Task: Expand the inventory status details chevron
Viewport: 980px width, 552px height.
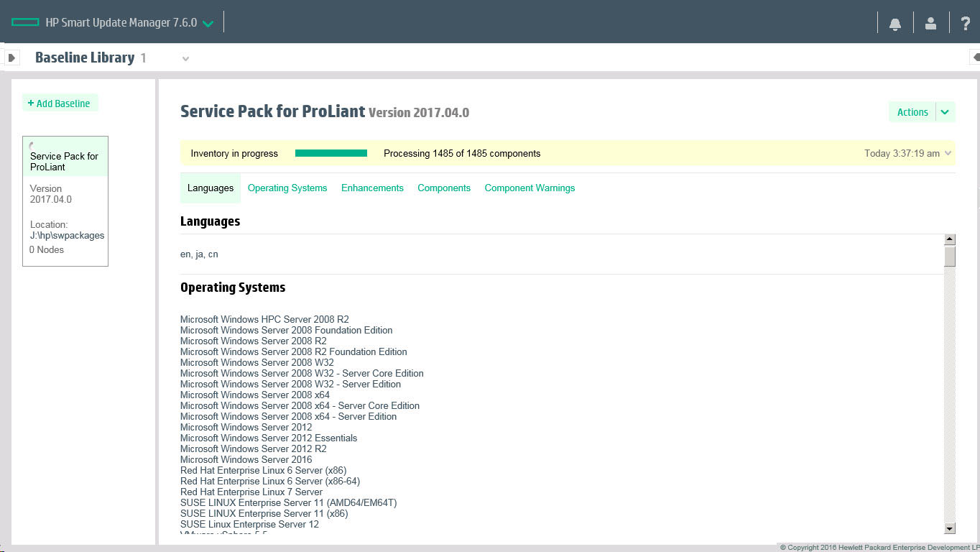Action: 948,153
